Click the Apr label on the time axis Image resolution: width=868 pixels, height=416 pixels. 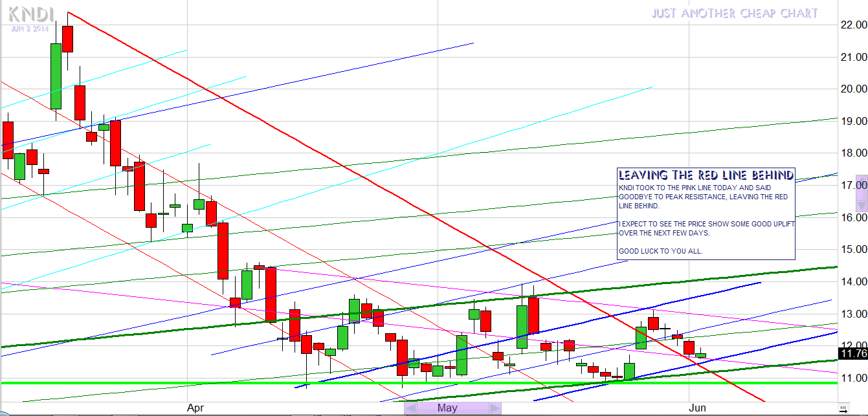pyautogui.click(x=195, y=408)
